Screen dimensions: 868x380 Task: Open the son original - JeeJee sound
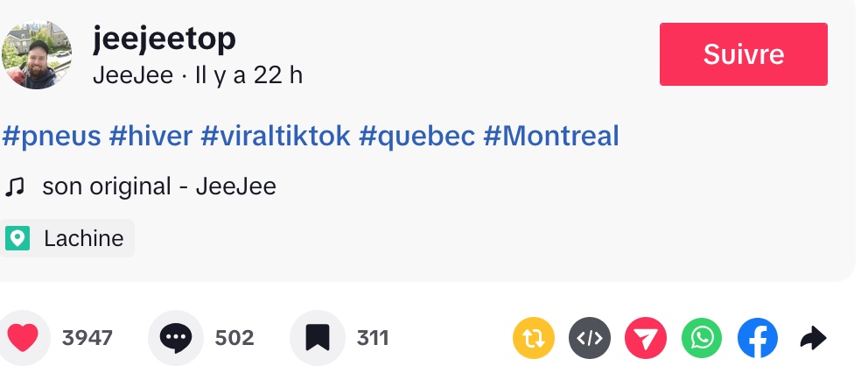158,186
